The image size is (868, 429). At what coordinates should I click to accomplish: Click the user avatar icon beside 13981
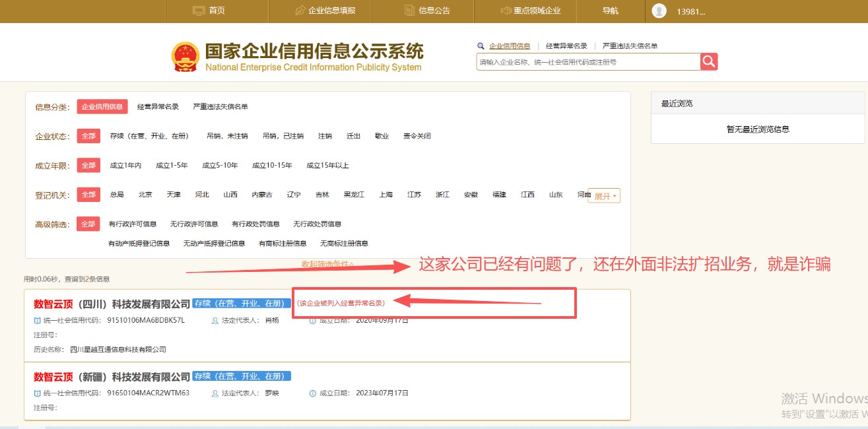tap(658, 11)
